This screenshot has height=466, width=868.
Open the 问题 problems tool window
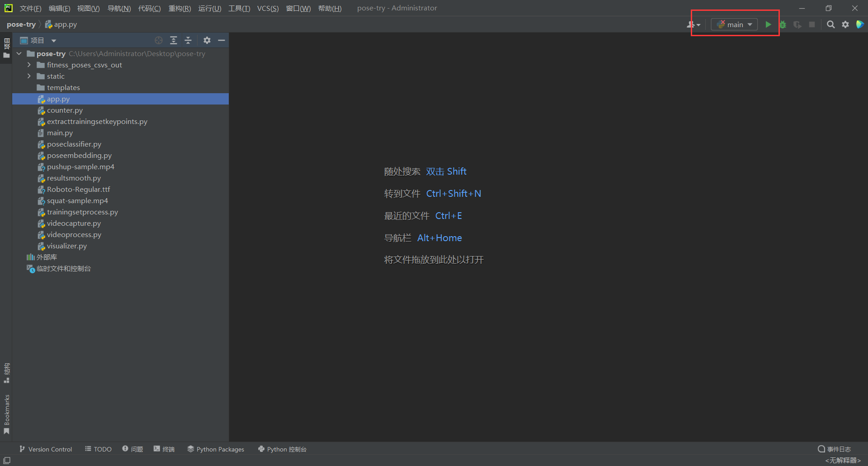click(x=132, y=449)
